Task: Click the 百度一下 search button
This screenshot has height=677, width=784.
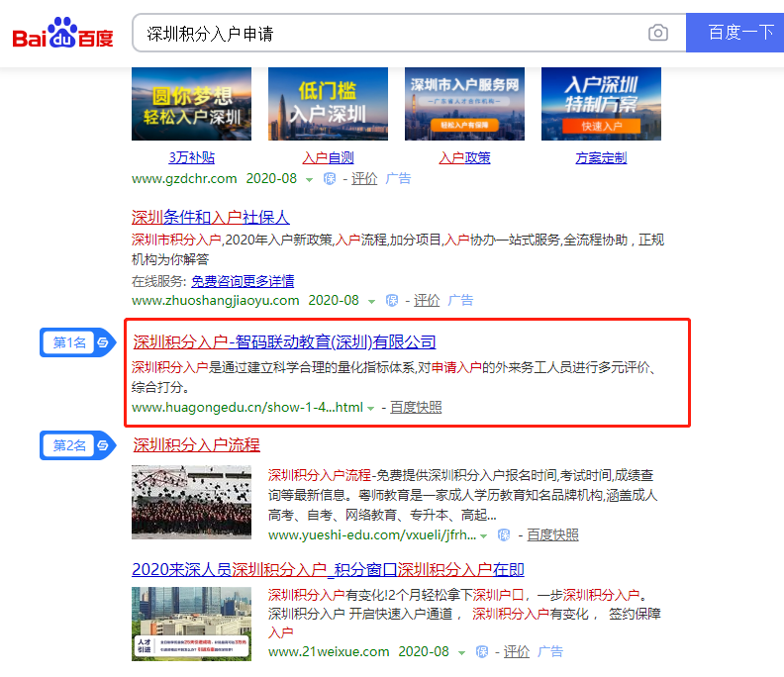Action: coord(735,33)
